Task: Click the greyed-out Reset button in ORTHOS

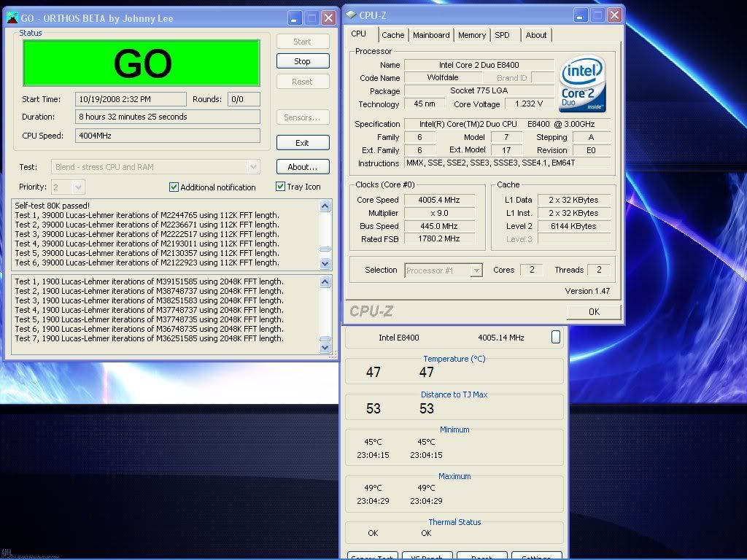Action: [x=303, y=82]
